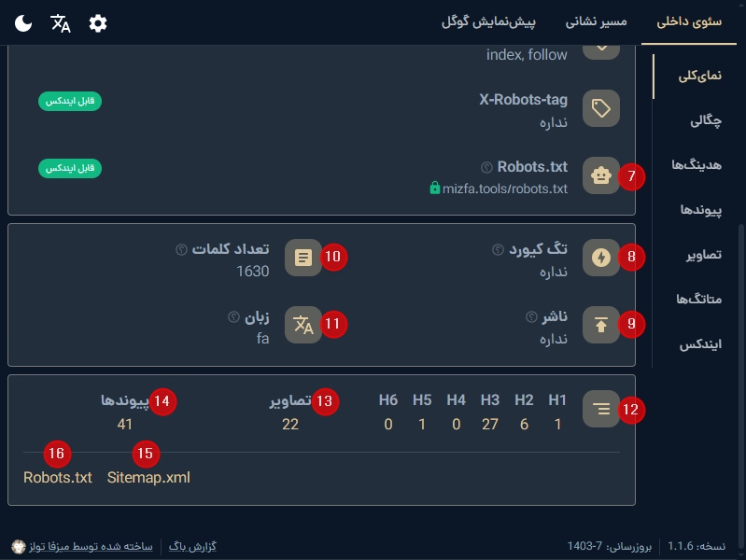The image size is (746, 560).
Task: Open the Sitemap.xml link
Action: [148, 478]
